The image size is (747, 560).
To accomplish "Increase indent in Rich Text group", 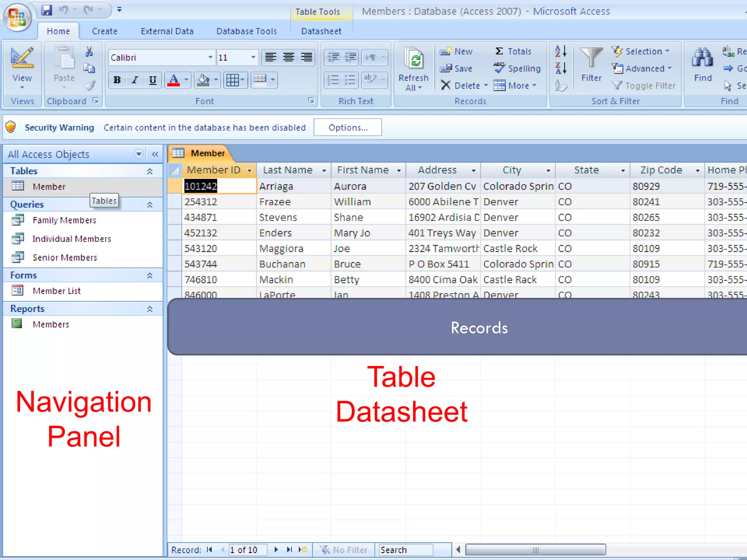I will click(350, 57).
